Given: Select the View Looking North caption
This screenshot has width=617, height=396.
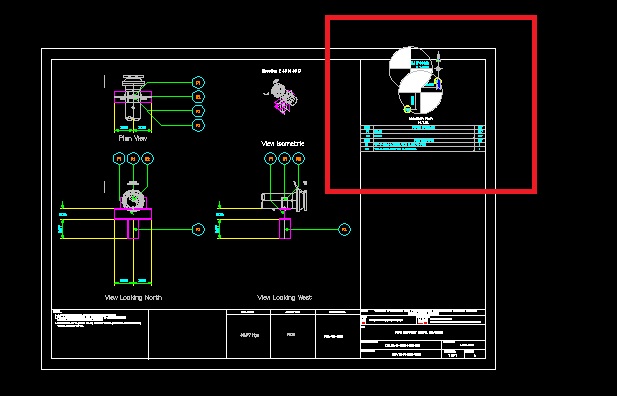Looking at the screenshot, I should click(133, 298).
